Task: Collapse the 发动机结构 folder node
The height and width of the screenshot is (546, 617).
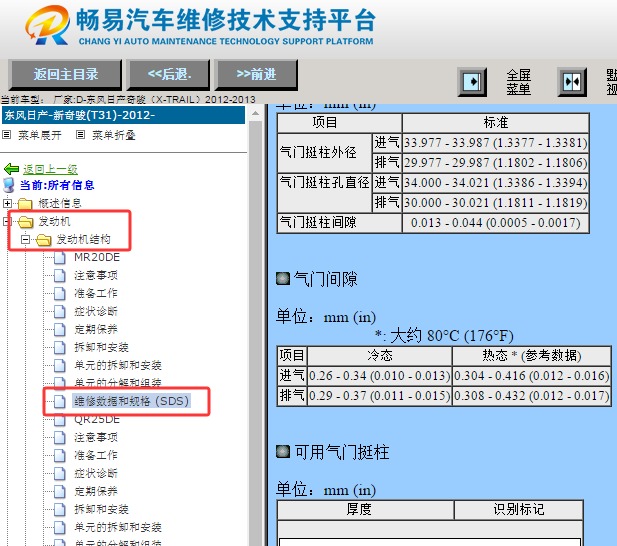Action: pos(25,239)
